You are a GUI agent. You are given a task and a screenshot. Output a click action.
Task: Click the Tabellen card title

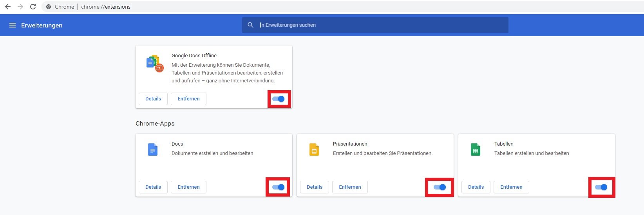click(504, 144)
